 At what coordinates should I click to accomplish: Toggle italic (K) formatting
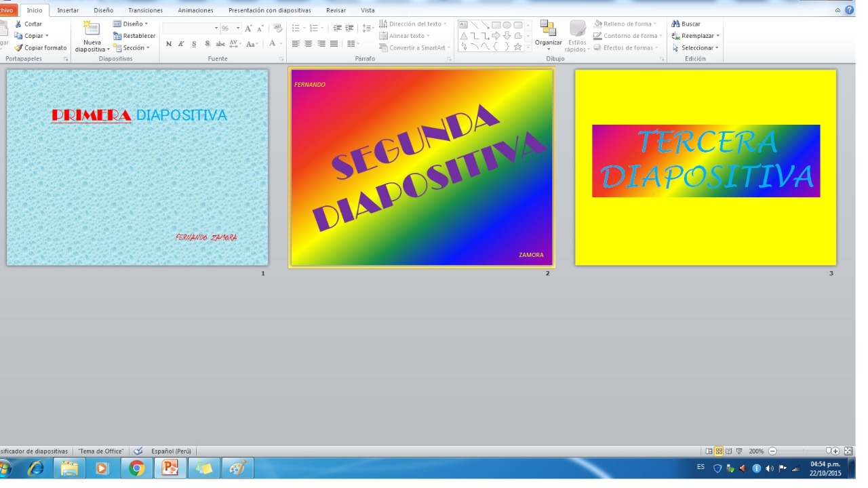[181, 44]
